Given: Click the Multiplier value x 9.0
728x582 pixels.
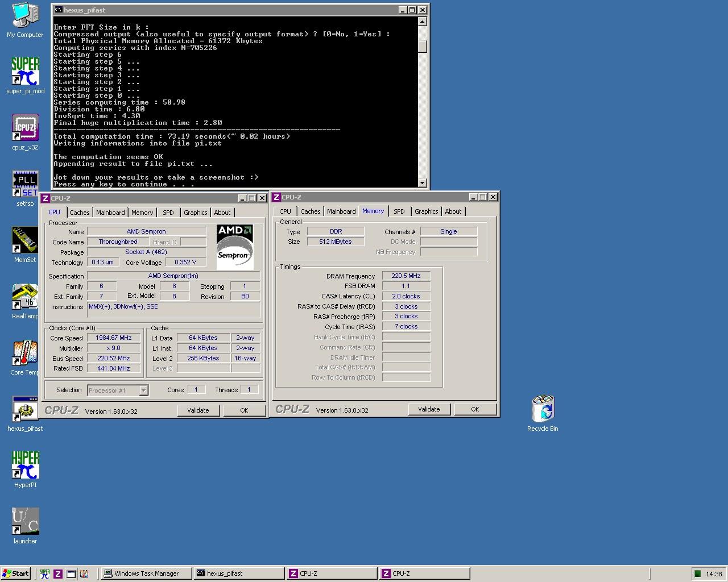Looking at the screenshot, I should [x=114, y=348].
